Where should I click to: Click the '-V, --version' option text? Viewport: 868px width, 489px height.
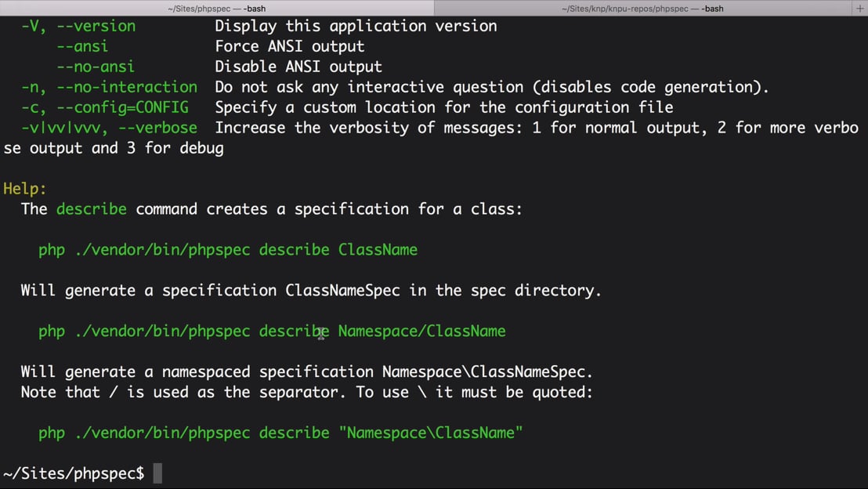click(x=78, y=26)
